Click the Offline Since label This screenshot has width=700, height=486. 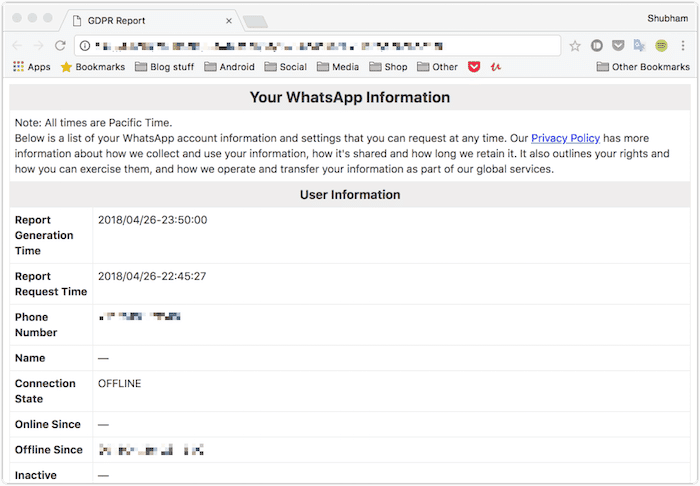click(x=49, y=450)
